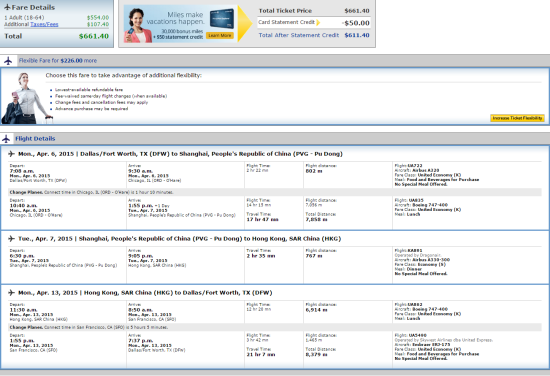Click the 6:30 p.m. Shanghai departure time
Screen dimensions: 550x376
(x=22, y=256)
